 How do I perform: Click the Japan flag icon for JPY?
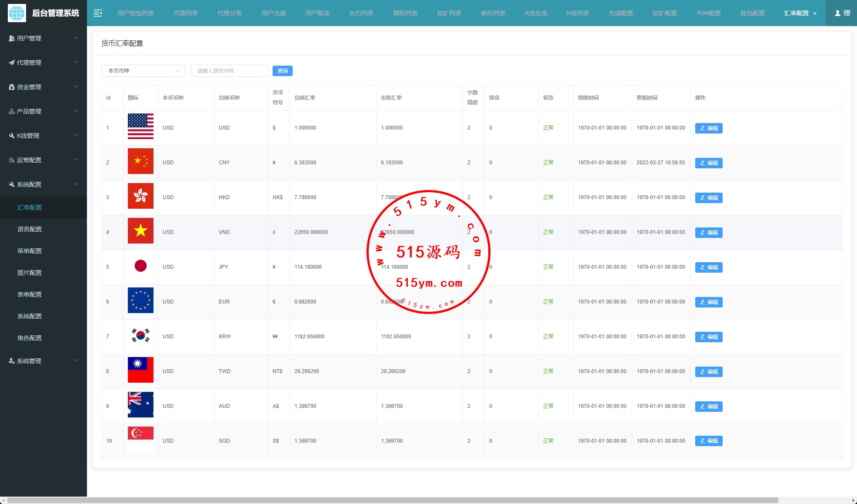point(140,265)
